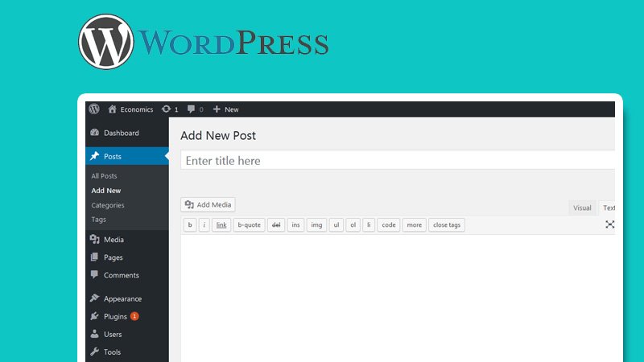
Task: Click the close tags button
Action: click(447, 225)
